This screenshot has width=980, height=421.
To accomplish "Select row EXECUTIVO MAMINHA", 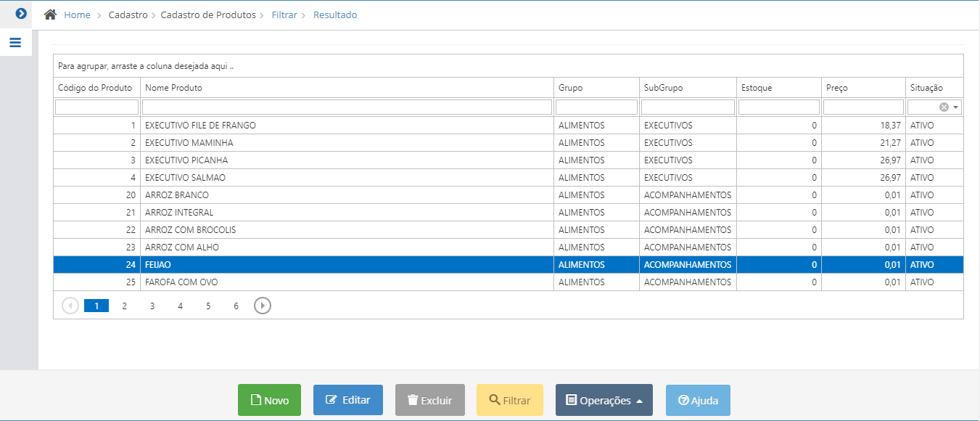I will [x=508, y=143].
